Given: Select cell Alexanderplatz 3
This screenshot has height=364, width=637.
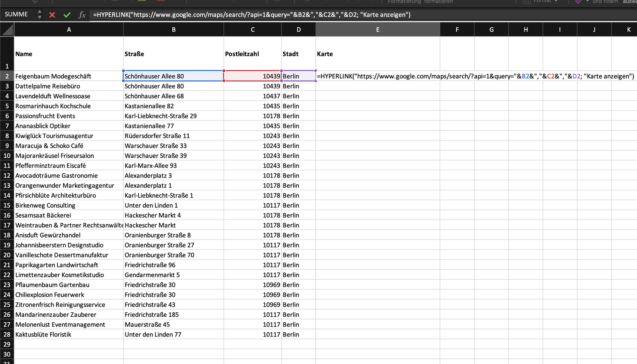Looking at the screenshot, I should pyautogui.click(x=174, y=175).
